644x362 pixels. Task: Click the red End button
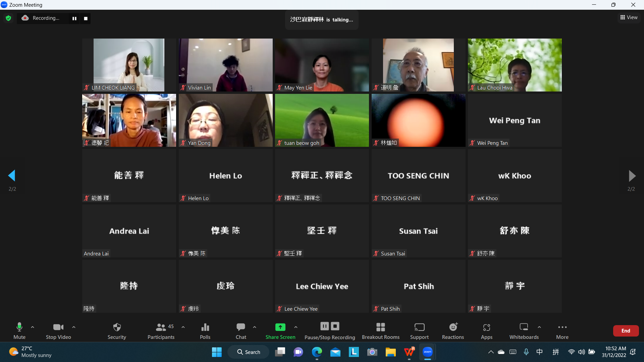pos(626,330)
